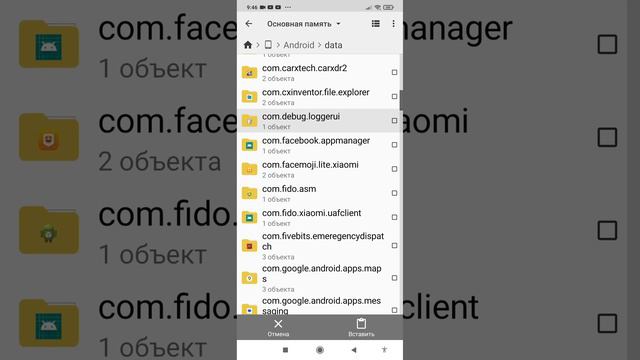Open the com.facebook.appmanager folder icon

[249, 144]
